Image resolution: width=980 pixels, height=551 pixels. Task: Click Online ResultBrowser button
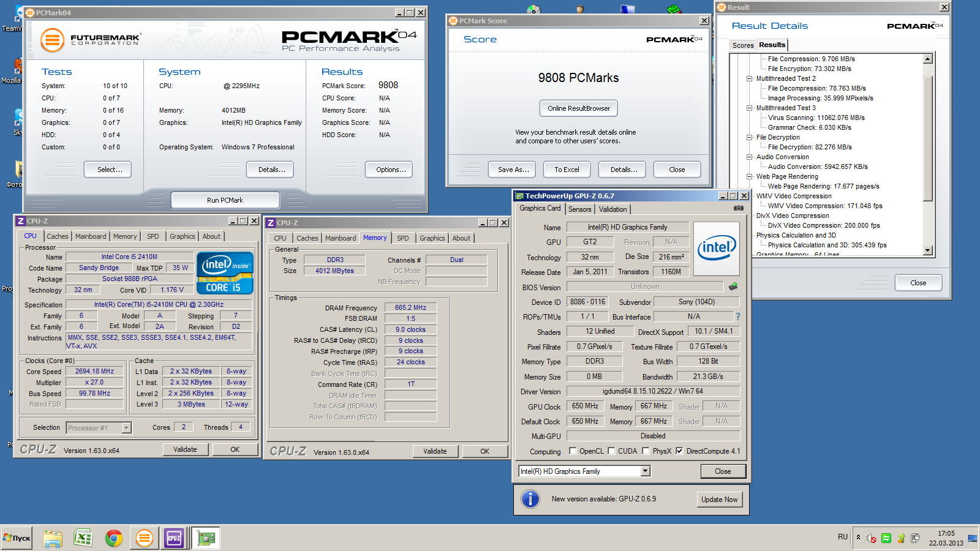coord(579,108)
